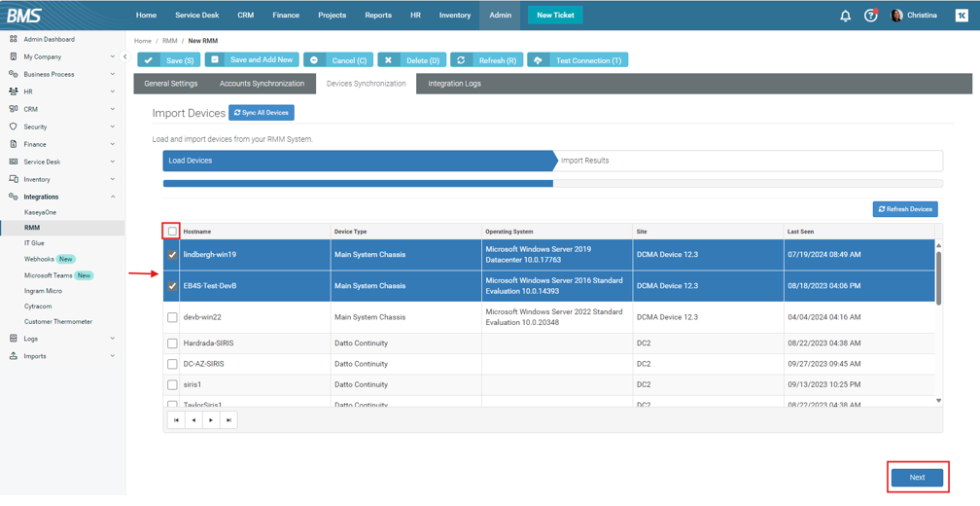
Task: Go to first page of device list
Action: click(x=176, y=420)
